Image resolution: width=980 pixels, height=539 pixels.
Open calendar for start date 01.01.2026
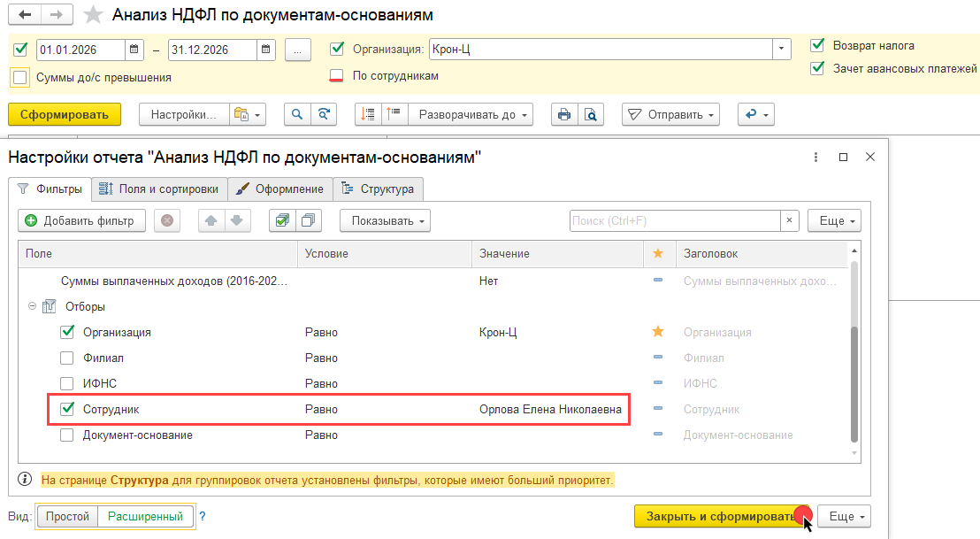[134, 50]
